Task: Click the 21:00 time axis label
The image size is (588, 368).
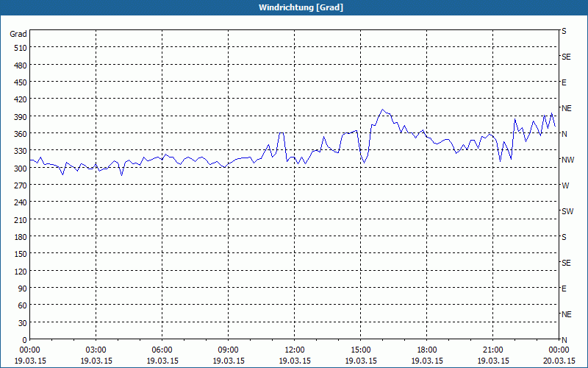Action: [x=492, y=350]
